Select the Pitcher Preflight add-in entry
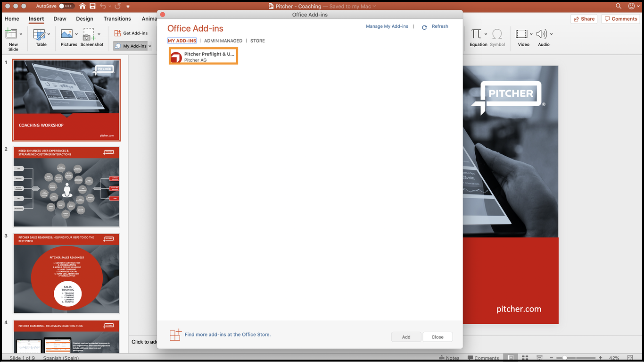The width and height of the screenshot is (644, 362). [x=203, y=57]
